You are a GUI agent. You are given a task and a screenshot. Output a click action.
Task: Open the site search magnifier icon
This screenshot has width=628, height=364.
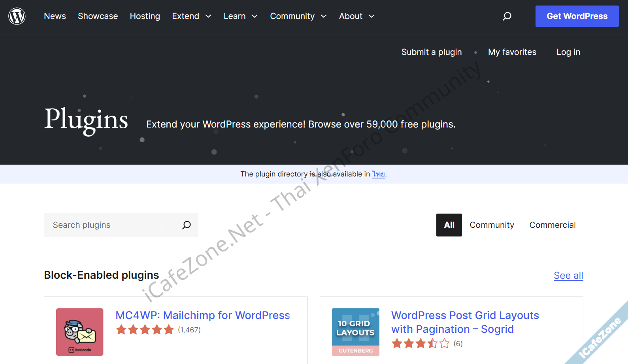click(507, 16)
